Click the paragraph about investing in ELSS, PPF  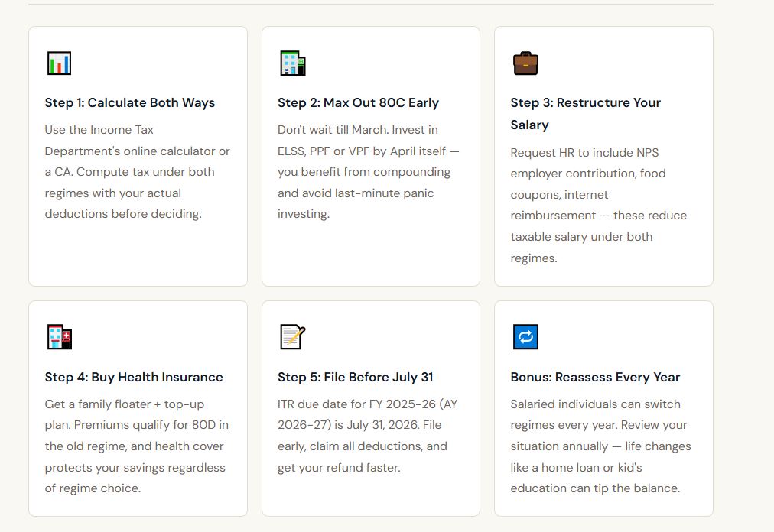click(369, 172)
